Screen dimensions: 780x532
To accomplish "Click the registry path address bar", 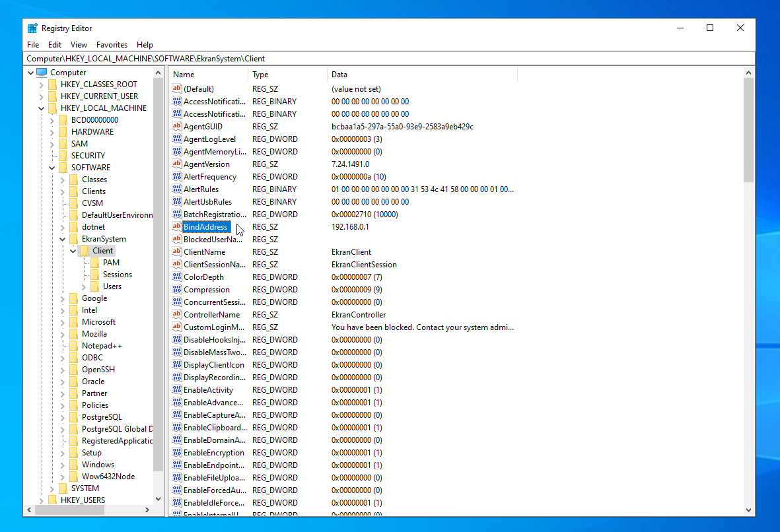I will pos(389,59).
